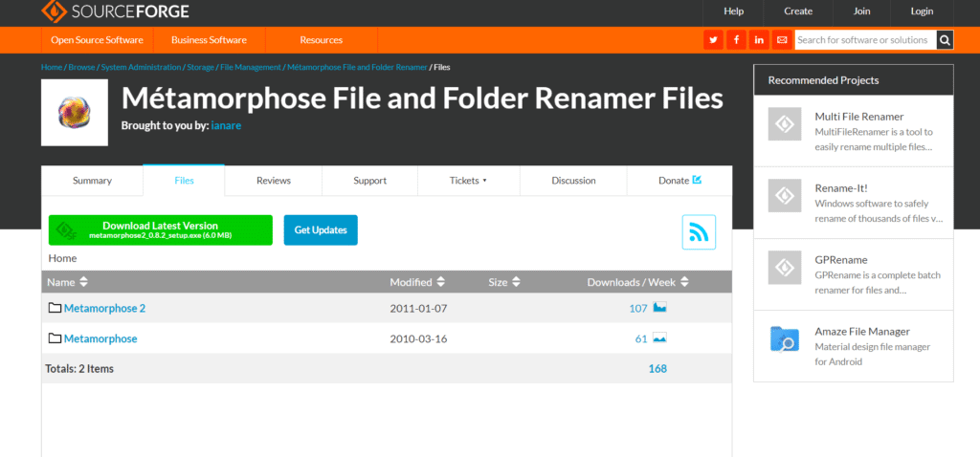Click the Browse breadcrumb link

81,67
